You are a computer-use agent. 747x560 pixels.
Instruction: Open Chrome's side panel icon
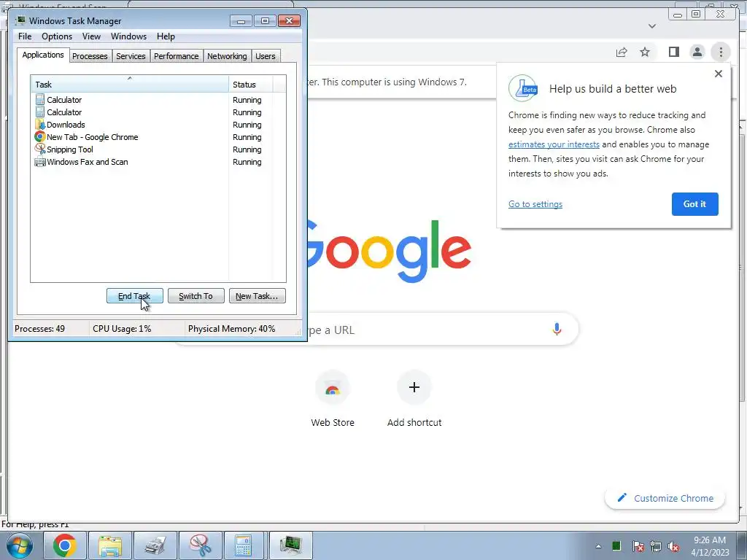click(673, 52)
